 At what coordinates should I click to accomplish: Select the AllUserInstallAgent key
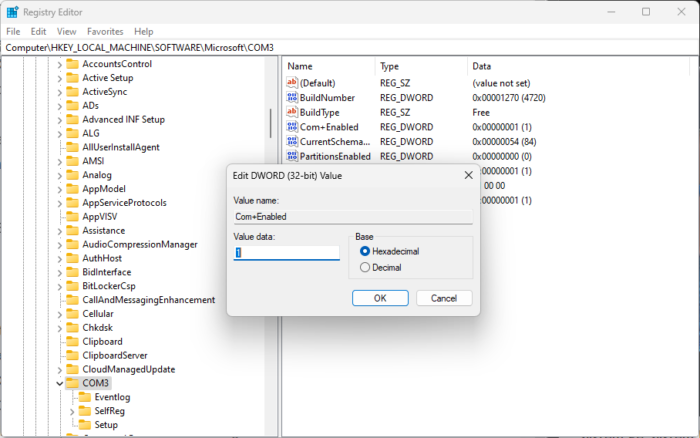121,147
